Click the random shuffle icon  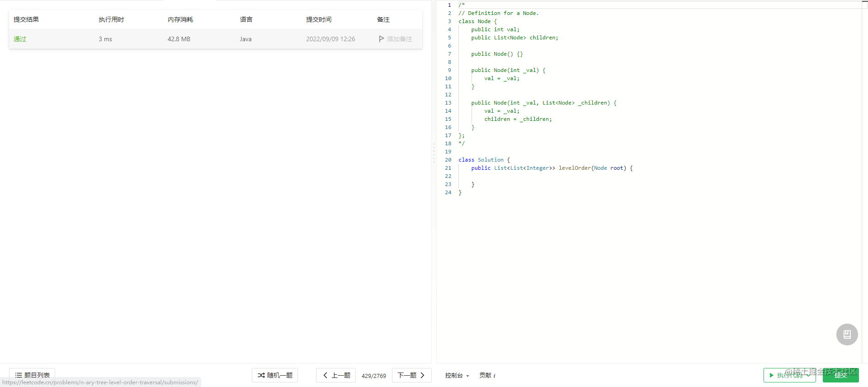click(x=261, y=375)
